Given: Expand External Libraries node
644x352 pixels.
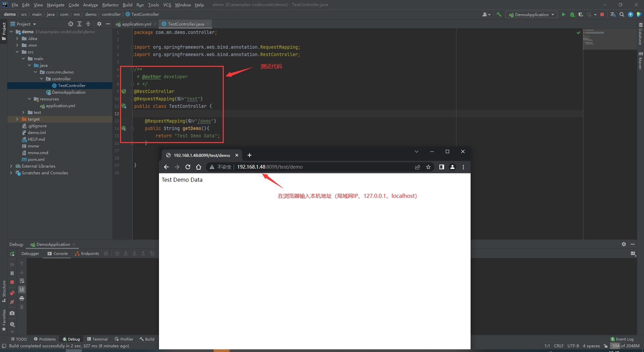Looking at the screenshot, I should click(11, 166).
